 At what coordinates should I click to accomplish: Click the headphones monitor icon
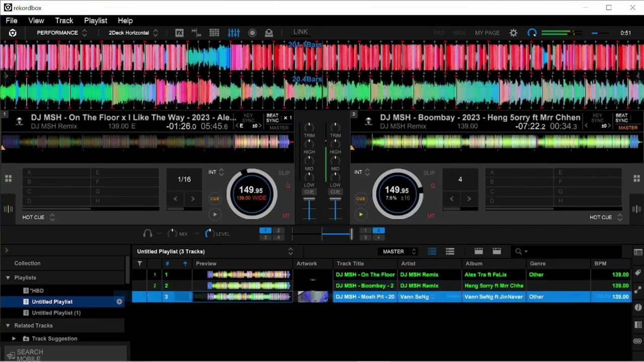147,234
